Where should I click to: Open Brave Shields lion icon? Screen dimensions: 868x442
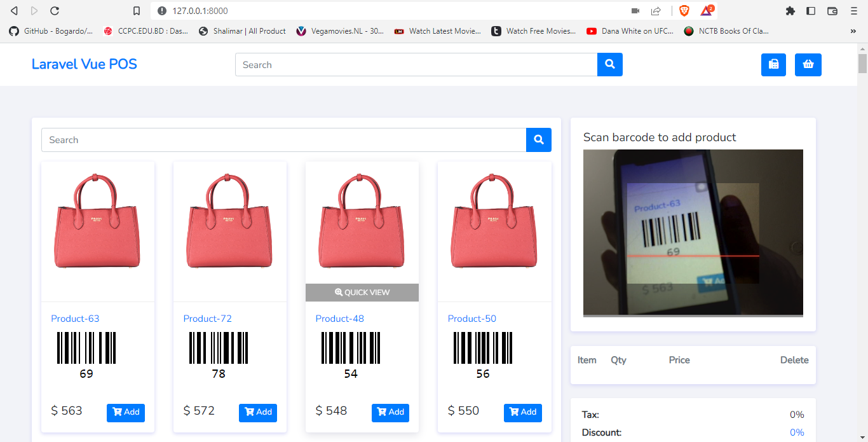[x=684, y=11]
